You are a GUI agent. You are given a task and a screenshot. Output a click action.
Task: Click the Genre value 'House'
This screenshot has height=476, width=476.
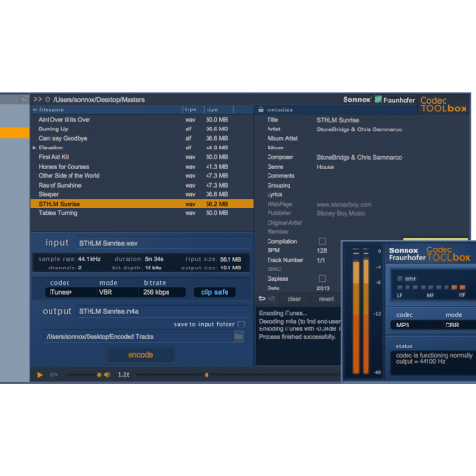pos(326,167)
